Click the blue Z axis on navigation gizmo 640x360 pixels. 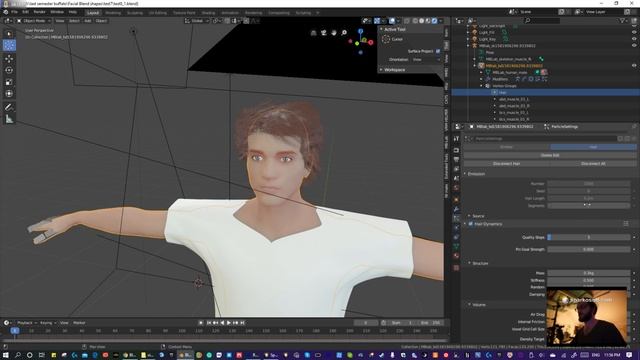click(x=360, y=31)
